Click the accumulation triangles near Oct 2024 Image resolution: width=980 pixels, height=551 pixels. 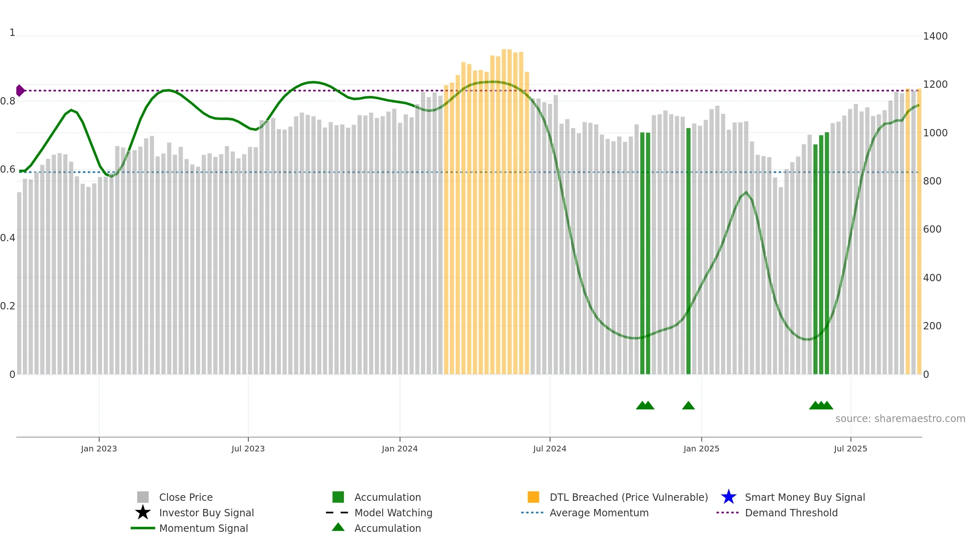(x=645, y=405)
